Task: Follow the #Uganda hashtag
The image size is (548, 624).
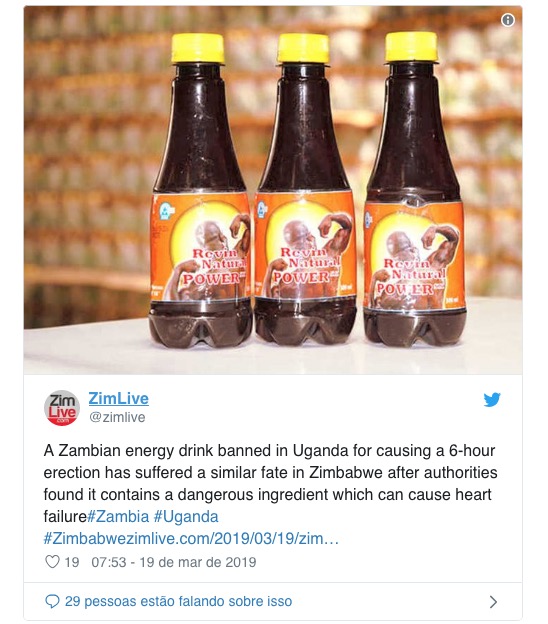Action: click(x=186, y=517)
